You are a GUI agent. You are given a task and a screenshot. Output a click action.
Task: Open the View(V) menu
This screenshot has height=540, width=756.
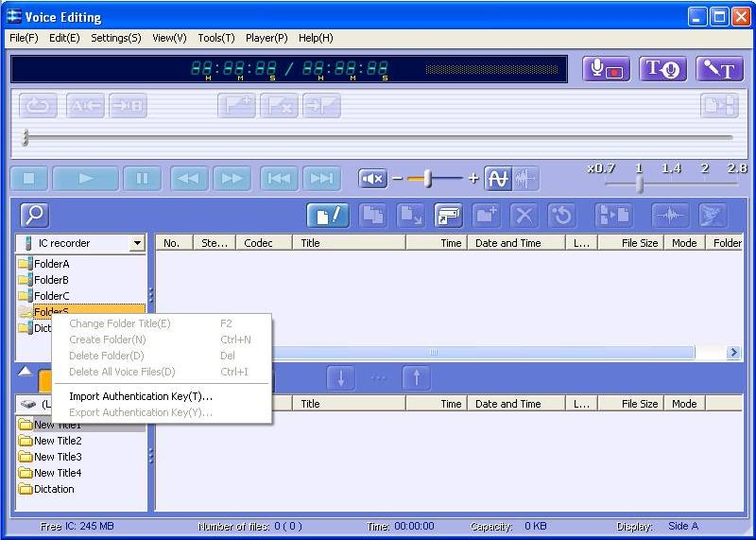(169, 38)
